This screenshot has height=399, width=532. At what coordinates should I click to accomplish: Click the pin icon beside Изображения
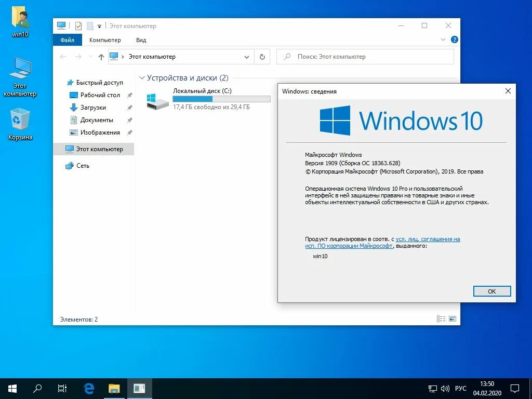tap(129, 132)
